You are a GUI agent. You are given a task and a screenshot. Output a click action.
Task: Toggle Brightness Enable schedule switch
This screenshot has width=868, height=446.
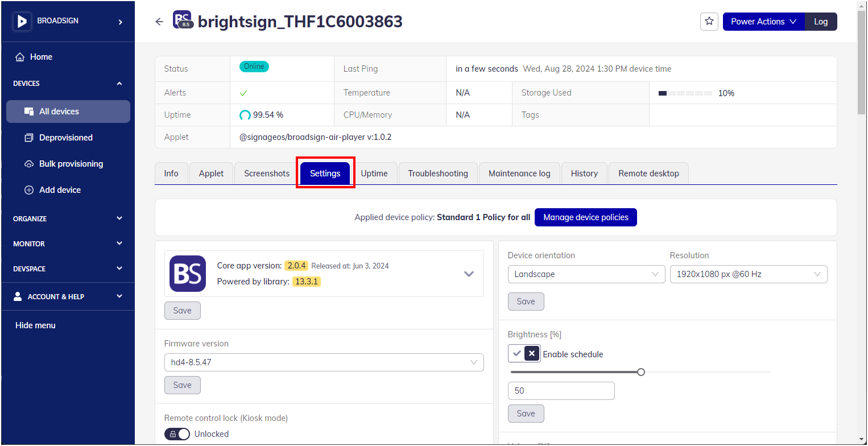coord(524,354)
